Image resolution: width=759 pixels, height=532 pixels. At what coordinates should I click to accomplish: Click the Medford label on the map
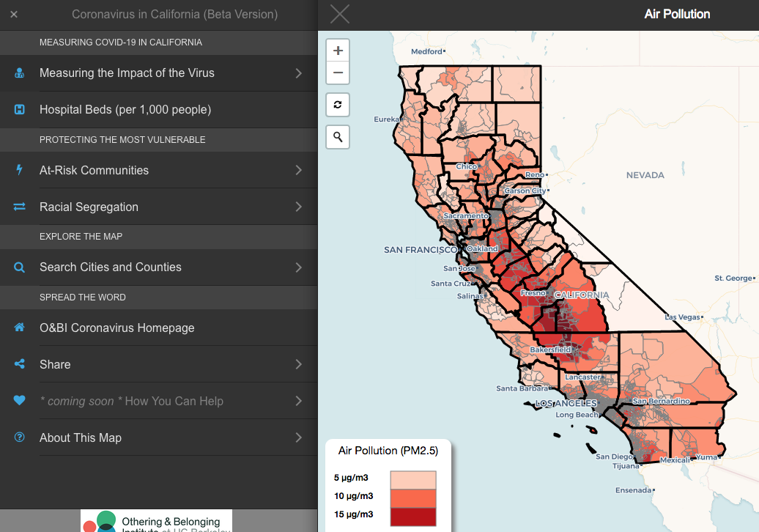pyautogui.click(x=426, y=51)
